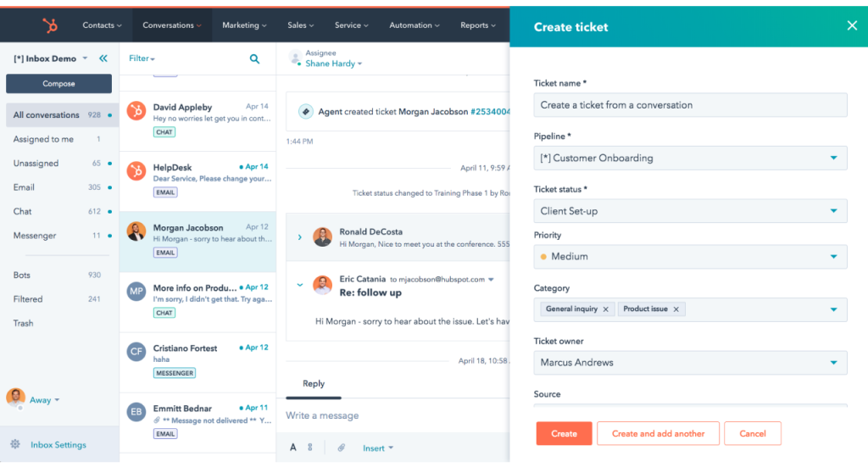Viewport: 868px width, 473px height.
Task: Close the Create ticket panel
Action: pyautogui.click(x=852, y=25)
